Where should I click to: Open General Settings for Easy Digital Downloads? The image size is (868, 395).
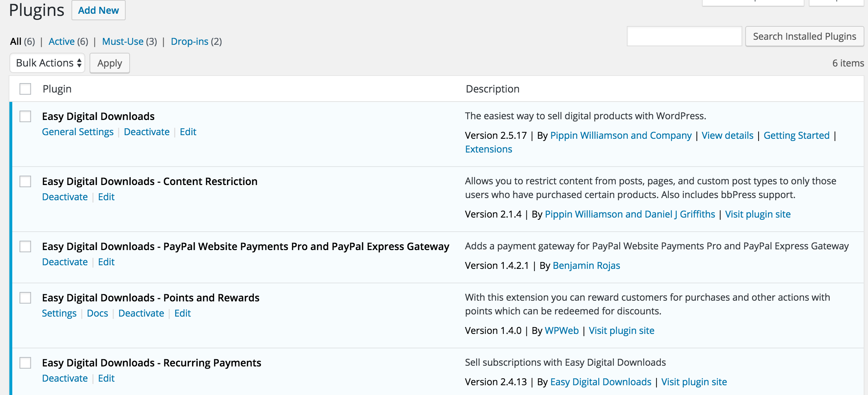78,132
